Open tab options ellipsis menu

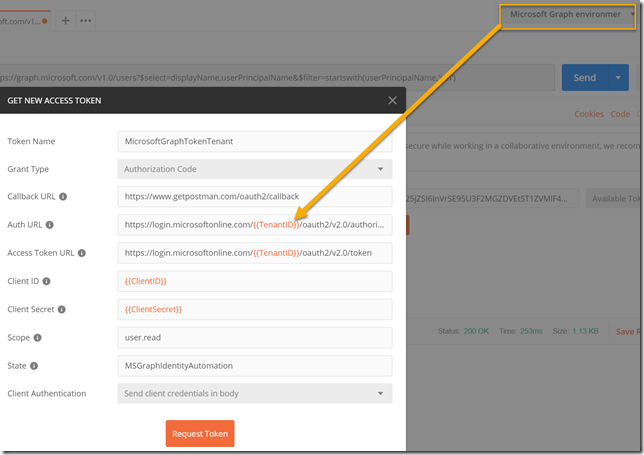pyautogui.click(x=85, y=21)
